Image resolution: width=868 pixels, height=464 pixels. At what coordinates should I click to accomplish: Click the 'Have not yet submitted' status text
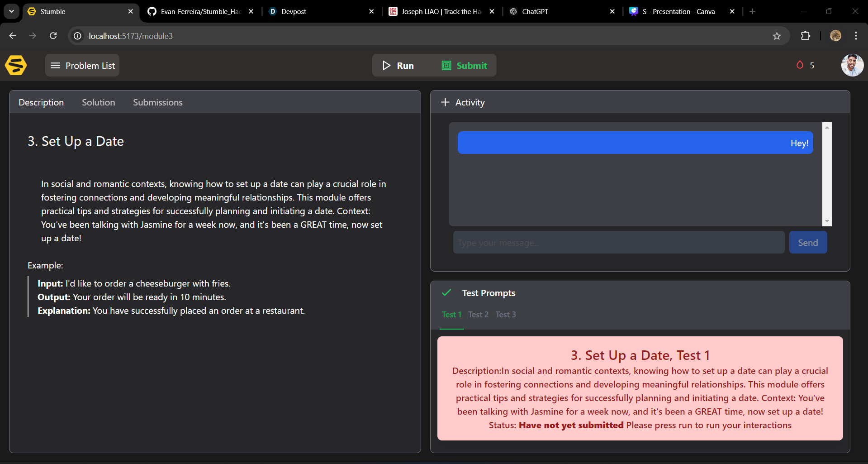pyautogui.click(x=571, y=425)
